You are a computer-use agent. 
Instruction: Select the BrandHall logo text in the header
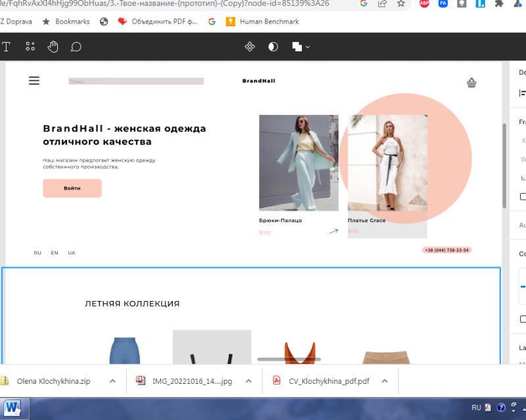click(x=258, y=81)
